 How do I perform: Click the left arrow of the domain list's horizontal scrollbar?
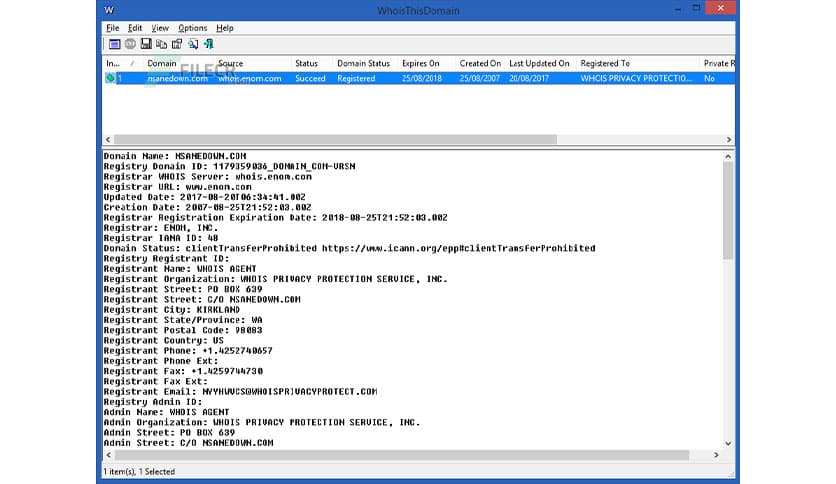(x=108, y=140)
